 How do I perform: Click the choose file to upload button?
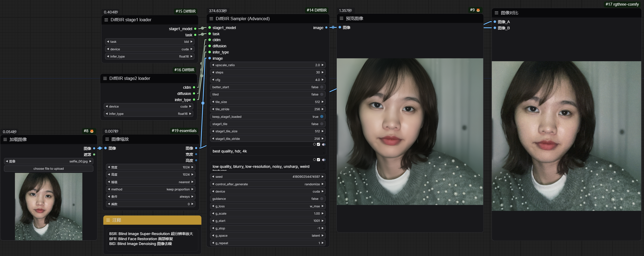click(49, 168)
